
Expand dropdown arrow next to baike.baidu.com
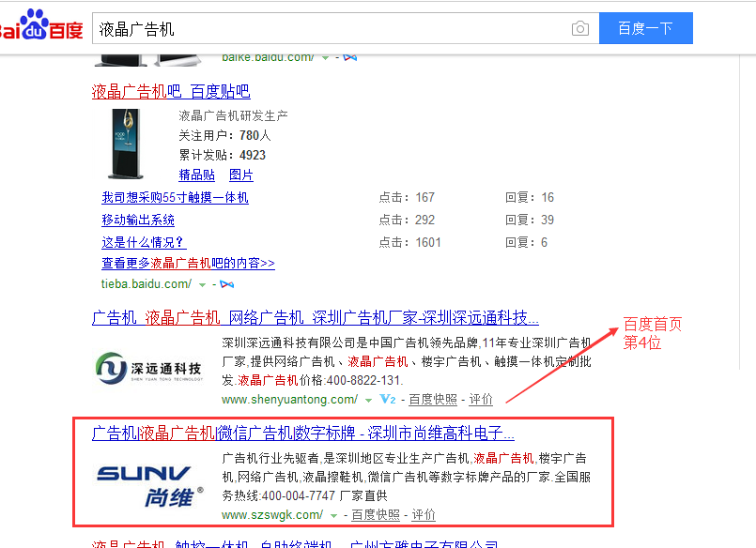(x=325, y=57)
